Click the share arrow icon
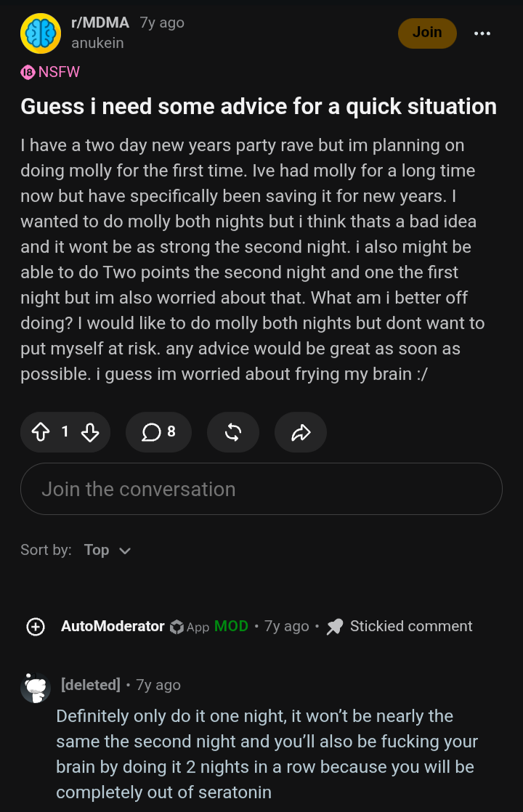This screenshot has width=523, height=812. coord(300,432)
